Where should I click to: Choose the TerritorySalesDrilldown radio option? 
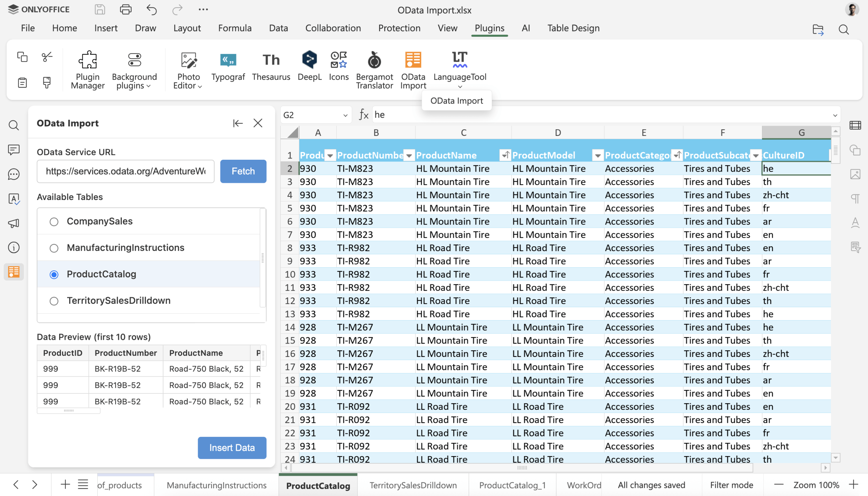point(54,301)
